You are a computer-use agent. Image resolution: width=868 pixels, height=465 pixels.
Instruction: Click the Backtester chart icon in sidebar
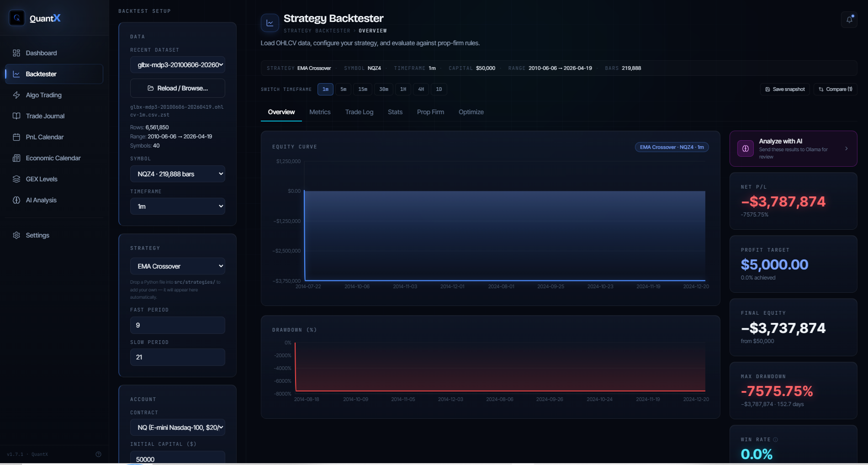click(16, 74)
